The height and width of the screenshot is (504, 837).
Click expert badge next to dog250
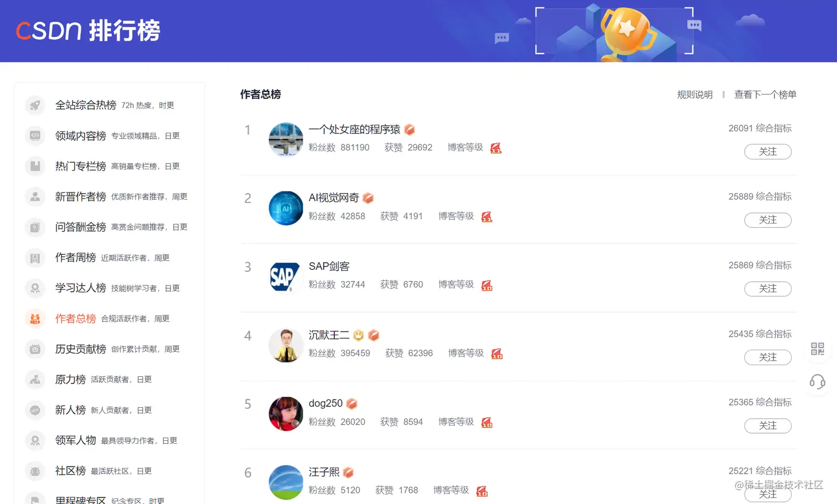(352, 404)
